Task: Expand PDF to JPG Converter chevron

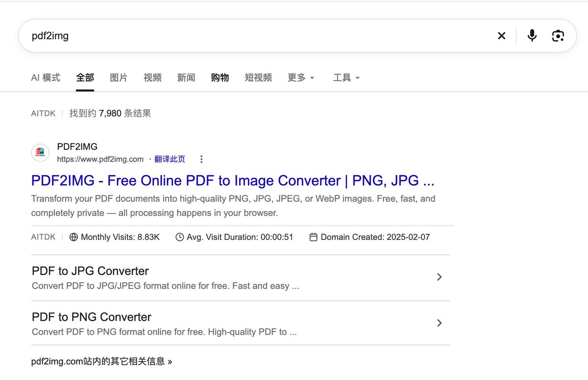Action: point(440,277)
